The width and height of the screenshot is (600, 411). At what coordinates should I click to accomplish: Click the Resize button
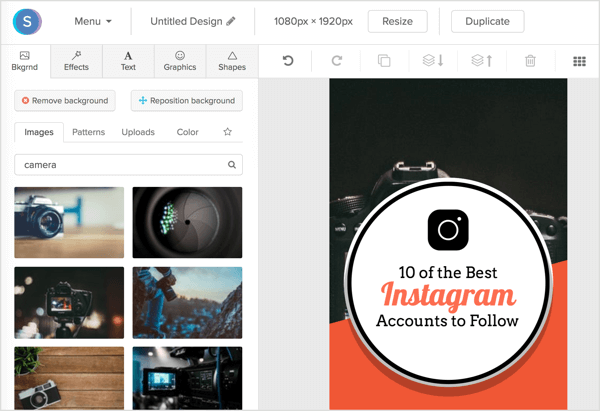pyautogui.click(x=398, y=21)
